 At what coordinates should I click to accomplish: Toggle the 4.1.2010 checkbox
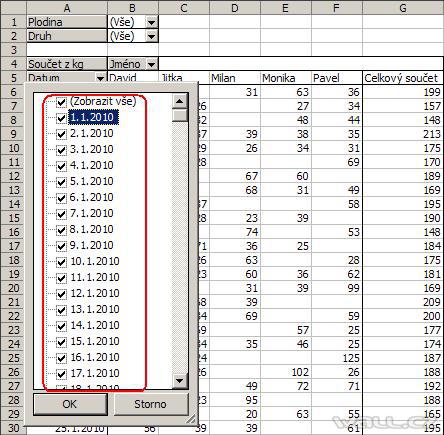tap(61, 166)
